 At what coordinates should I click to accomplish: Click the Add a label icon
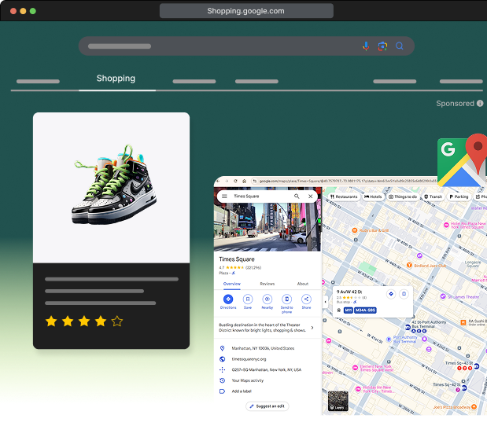point(222,391)
